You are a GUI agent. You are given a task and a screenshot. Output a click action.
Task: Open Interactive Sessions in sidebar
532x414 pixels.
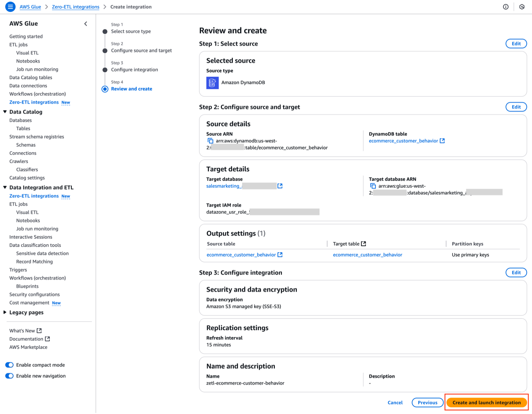tap(31, 237)
